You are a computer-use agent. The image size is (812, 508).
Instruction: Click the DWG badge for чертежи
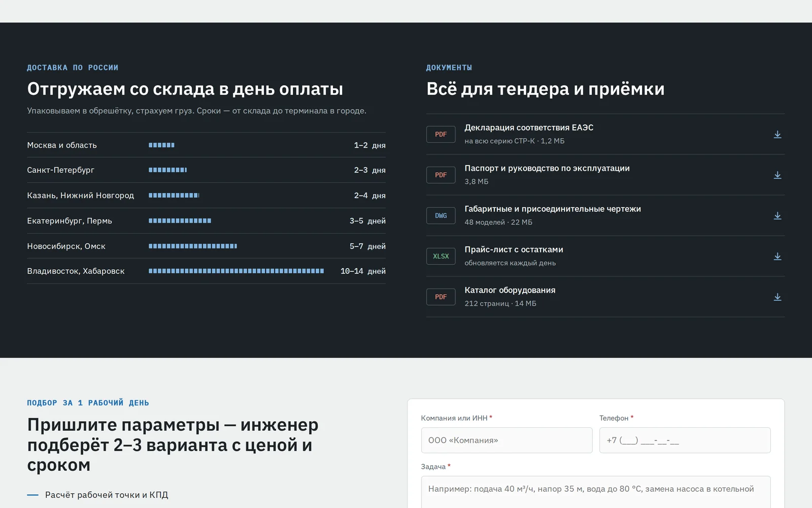tap(441, 215)
